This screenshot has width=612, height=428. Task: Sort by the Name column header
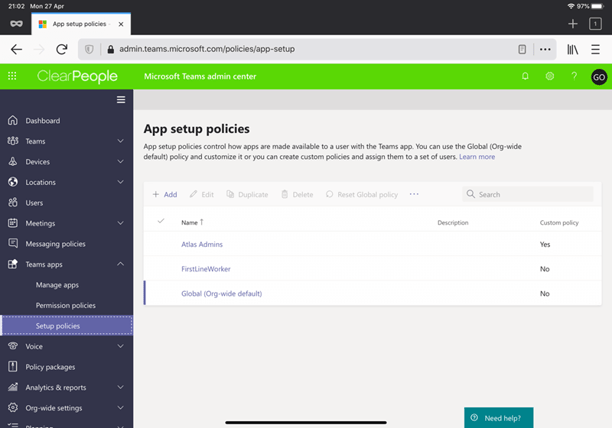coord(192,222)
